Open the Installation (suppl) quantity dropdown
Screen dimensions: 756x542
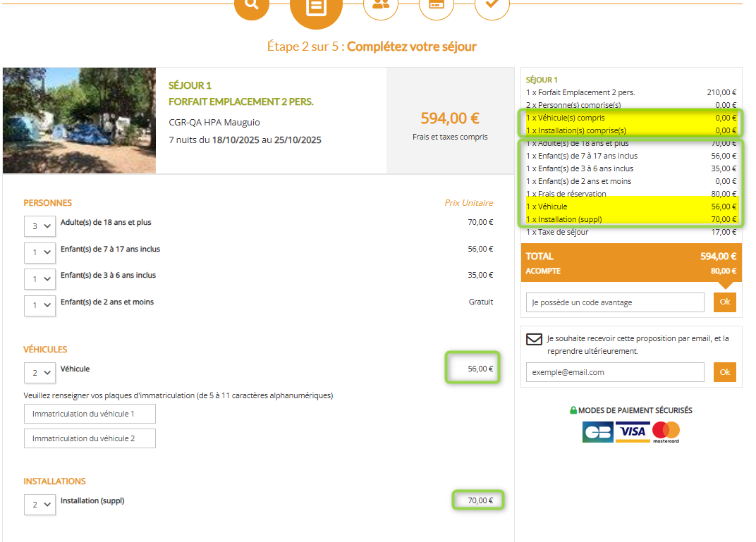[x=39, y=505]
